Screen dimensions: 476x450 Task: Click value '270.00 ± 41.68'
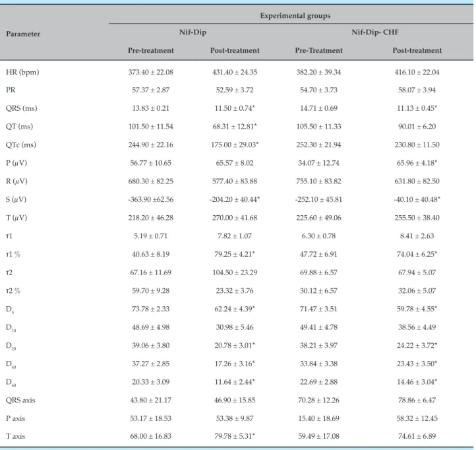pyautogui.click(x=235, y=218)
